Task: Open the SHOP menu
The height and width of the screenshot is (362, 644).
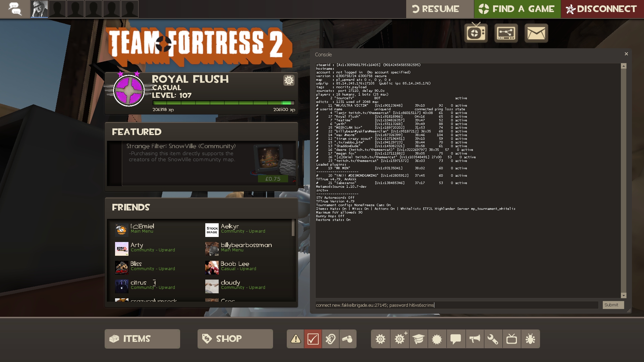Action: [x=235, y=339]
